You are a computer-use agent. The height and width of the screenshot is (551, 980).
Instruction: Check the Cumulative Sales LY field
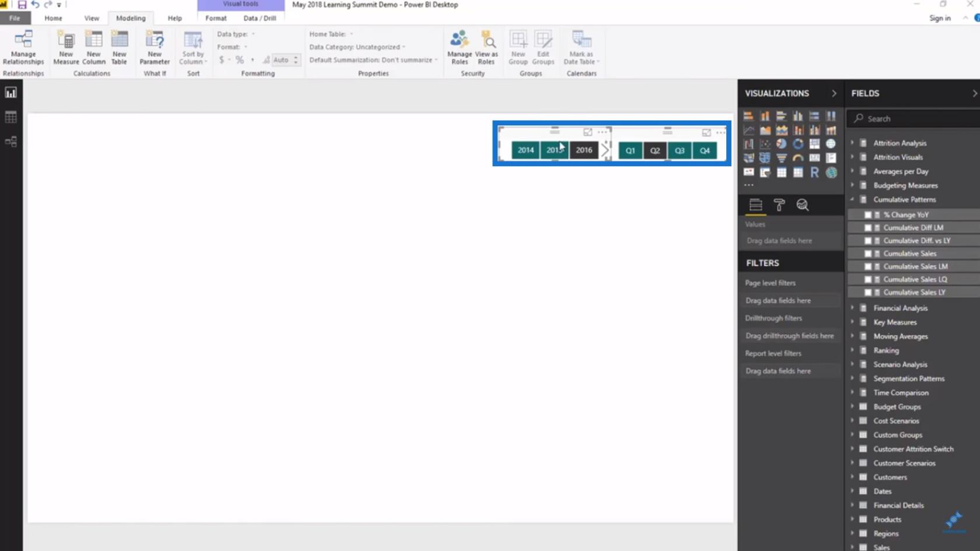pos(867,292)
